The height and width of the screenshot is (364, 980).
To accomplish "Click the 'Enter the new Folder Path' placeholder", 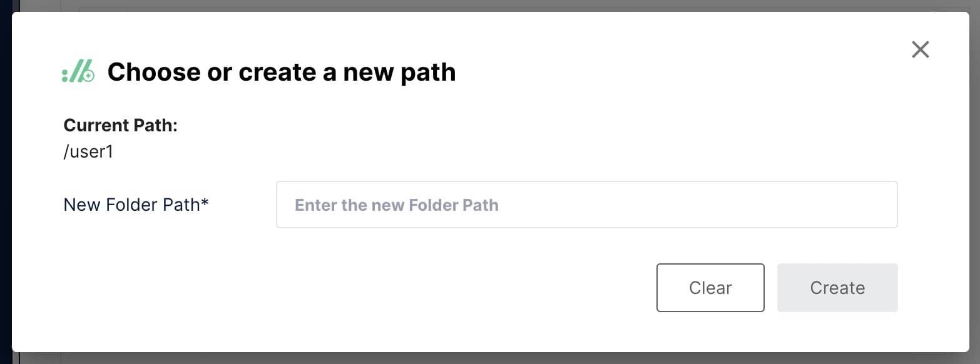I will [397, 205].
